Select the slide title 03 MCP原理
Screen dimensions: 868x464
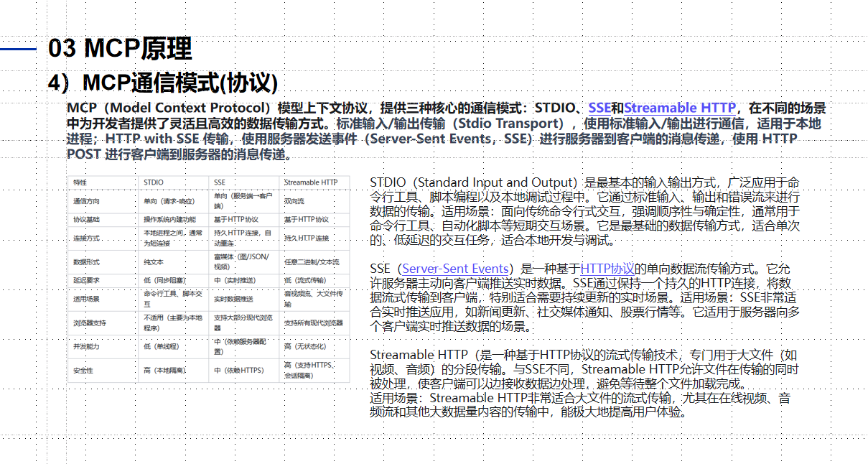point(120,48)
